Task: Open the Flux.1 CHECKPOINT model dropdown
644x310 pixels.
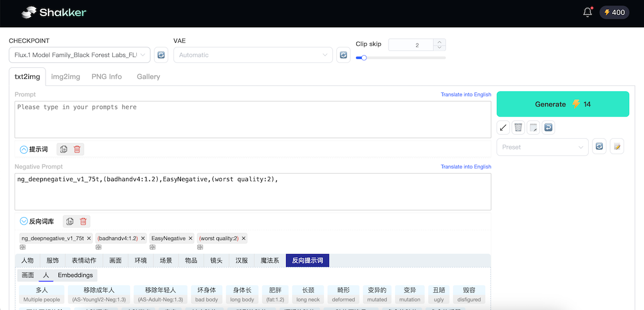Action: click(79, 55)
